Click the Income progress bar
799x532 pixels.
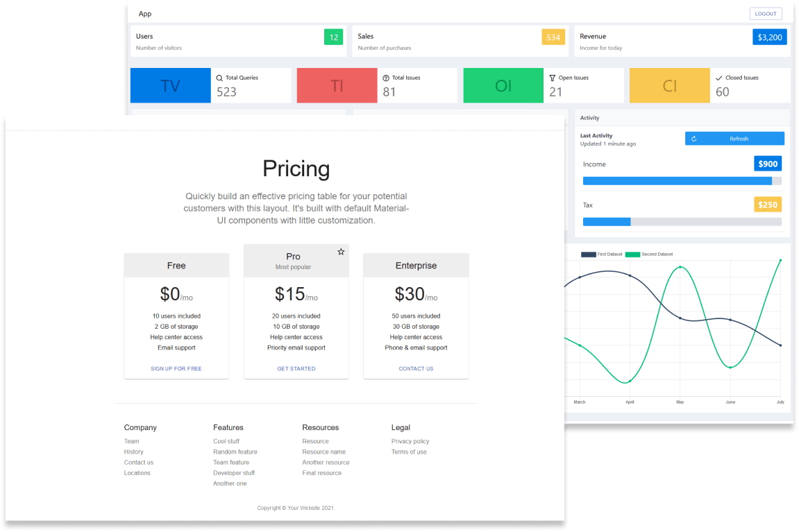tap(682, 181)
